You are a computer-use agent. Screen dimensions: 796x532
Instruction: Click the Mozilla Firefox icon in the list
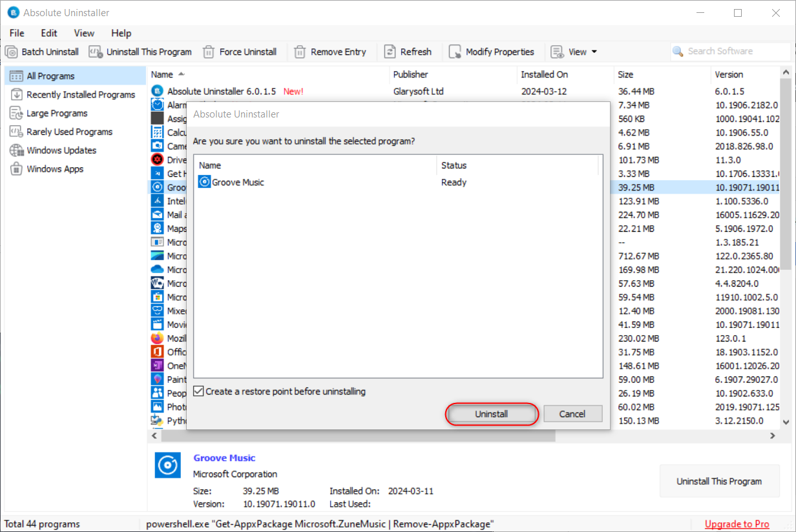click(157, 338)
